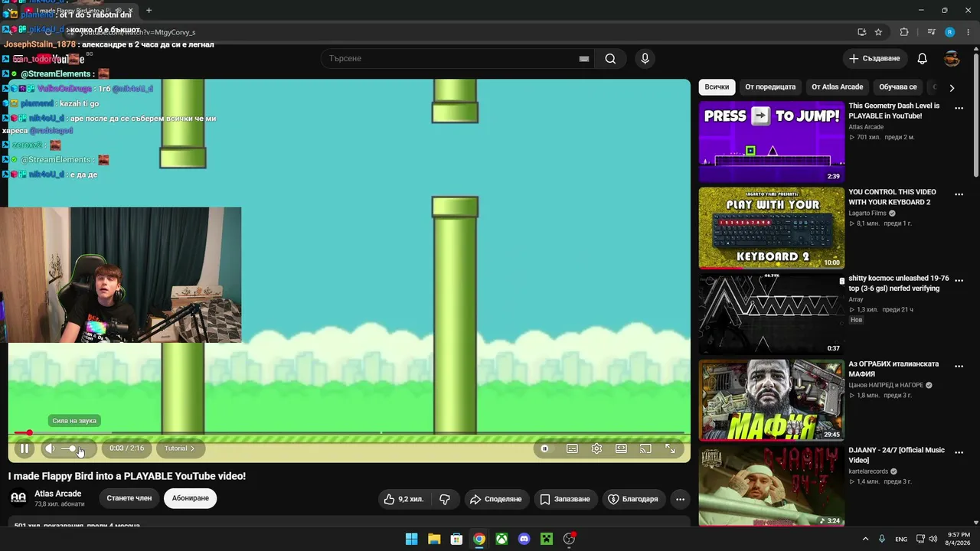Start voice search with the microphone

[645, 58]
